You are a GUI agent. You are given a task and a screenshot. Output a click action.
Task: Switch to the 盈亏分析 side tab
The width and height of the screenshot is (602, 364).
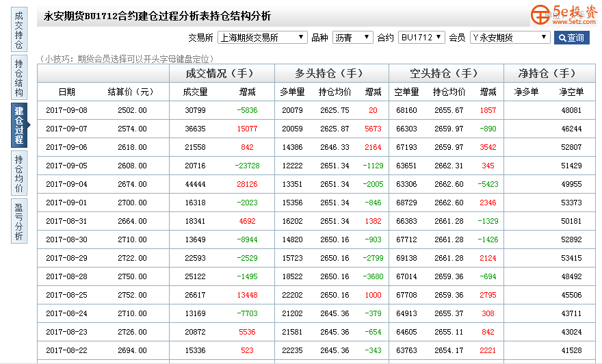tap(19, 221)
